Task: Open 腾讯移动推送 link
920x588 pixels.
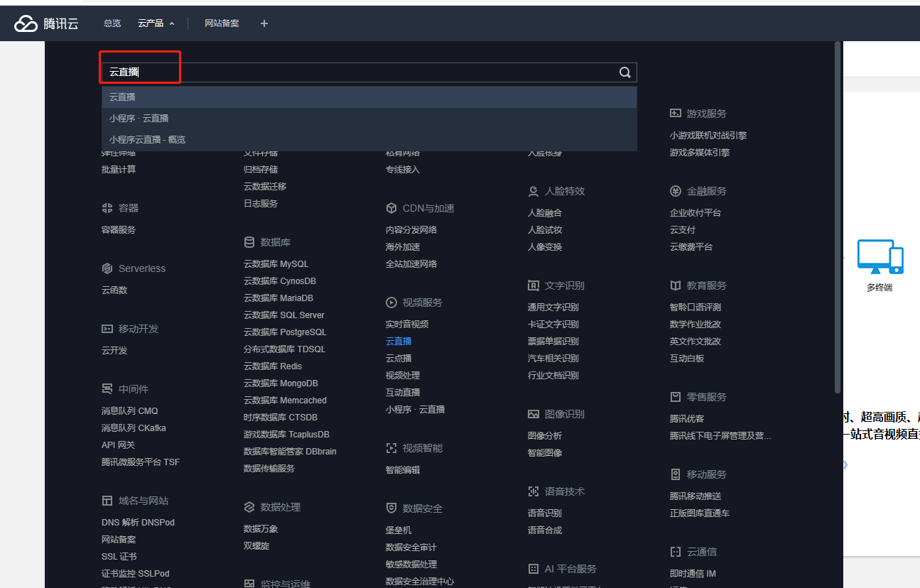Action: (x=696, y=496)
